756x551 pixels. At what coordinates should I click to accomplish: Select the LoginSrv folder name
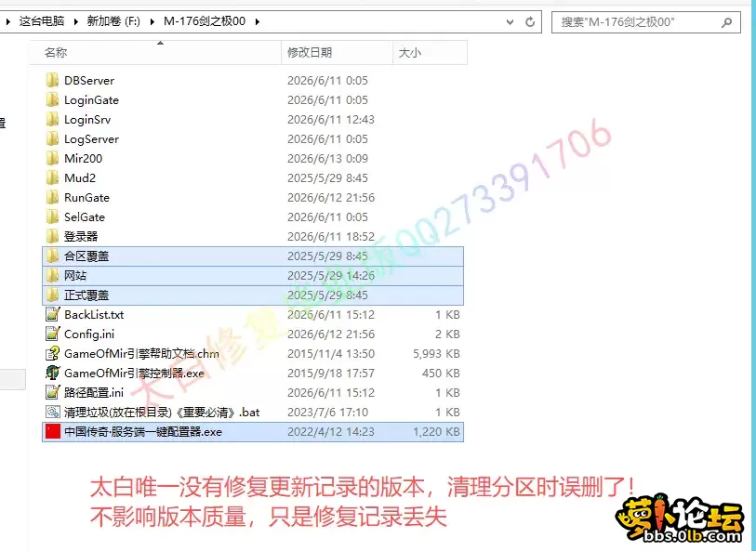tap(87, 120)
